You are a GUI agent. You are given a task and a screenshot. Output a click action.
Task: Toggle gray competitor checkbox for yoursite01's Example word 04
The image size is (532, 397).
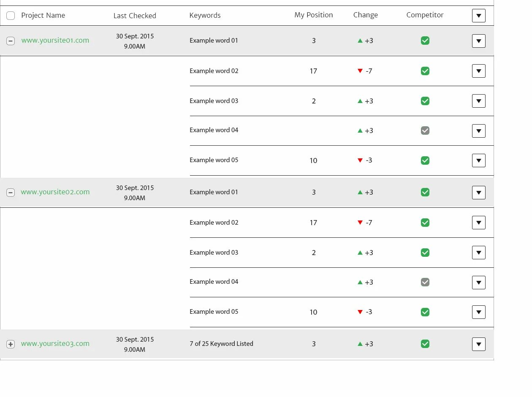tap(425, 131)
